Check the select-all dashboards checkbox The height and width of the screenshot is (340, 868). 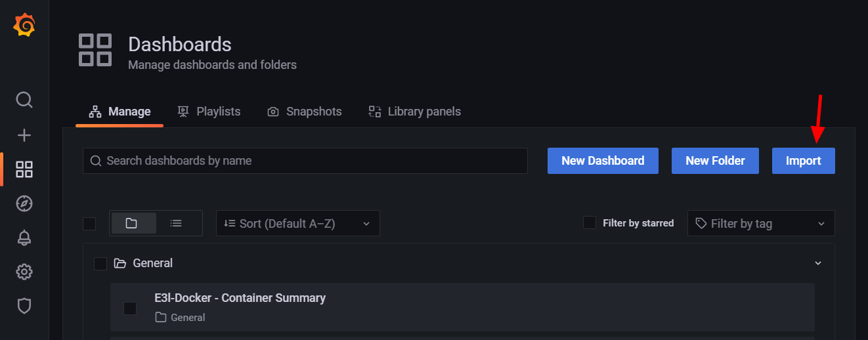click(89, 224)
